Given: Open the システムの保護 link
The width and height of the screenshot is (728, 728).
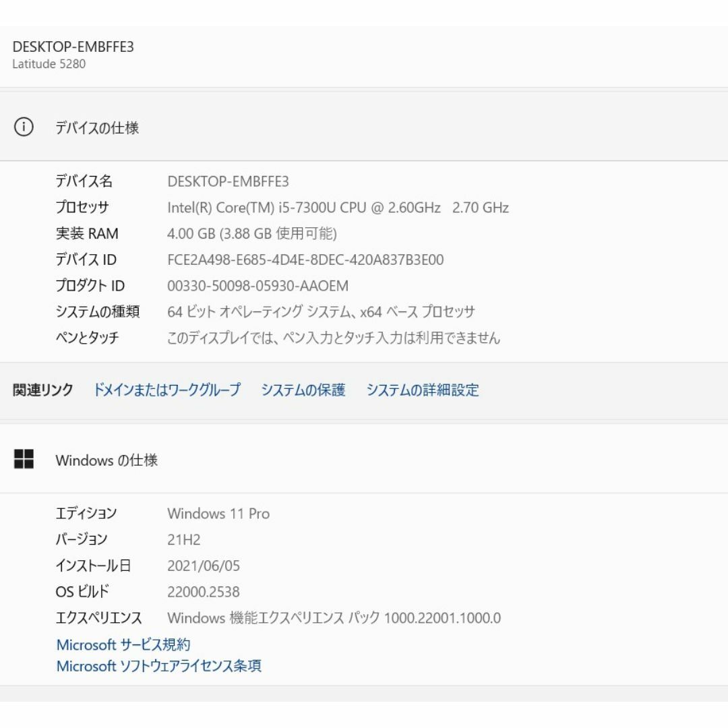Looking at the screenshot, I should coord(303,390).
